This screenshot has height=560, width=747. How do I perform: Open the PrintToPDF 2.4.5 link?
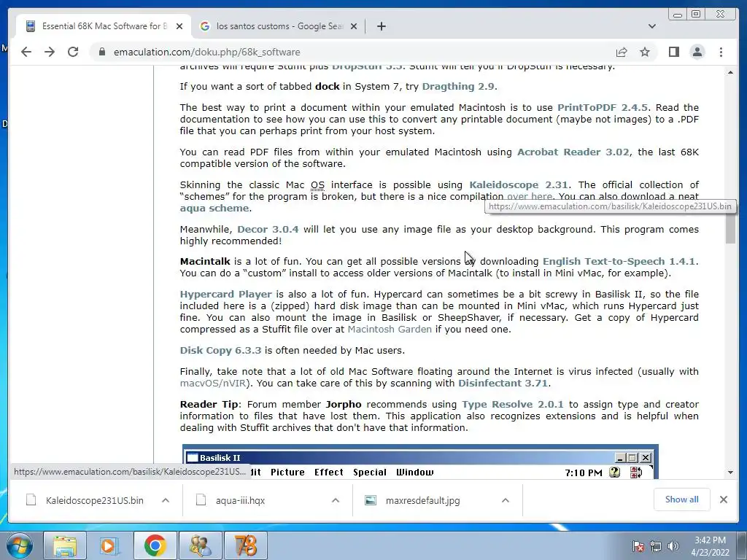click(x=603, y=107)
